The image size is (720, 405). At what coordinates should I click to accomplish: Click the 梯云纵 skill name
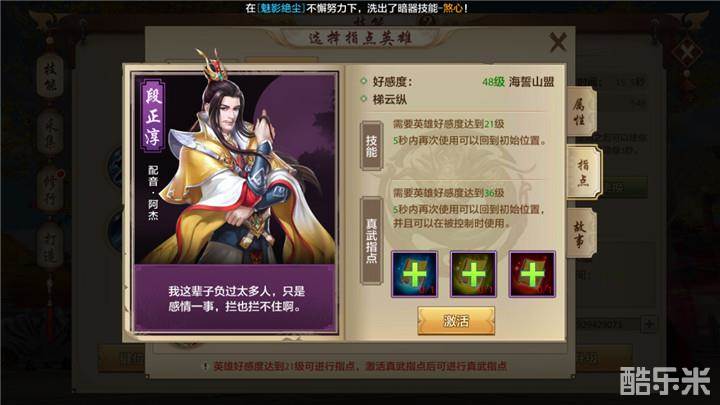point(389,99)
